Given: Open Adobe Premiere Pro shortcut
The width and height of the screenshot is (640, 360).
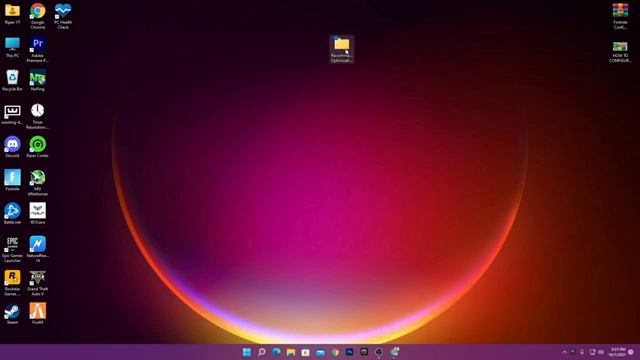Looking at the screenshot, I should pos(38,49).
